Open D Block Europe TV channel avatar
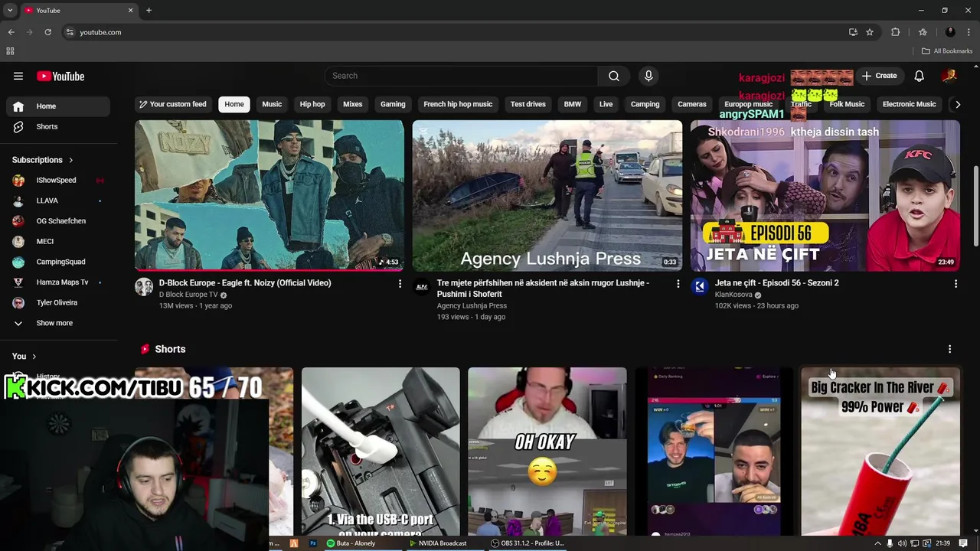The image size is (980, 551). tap(144, 287)
